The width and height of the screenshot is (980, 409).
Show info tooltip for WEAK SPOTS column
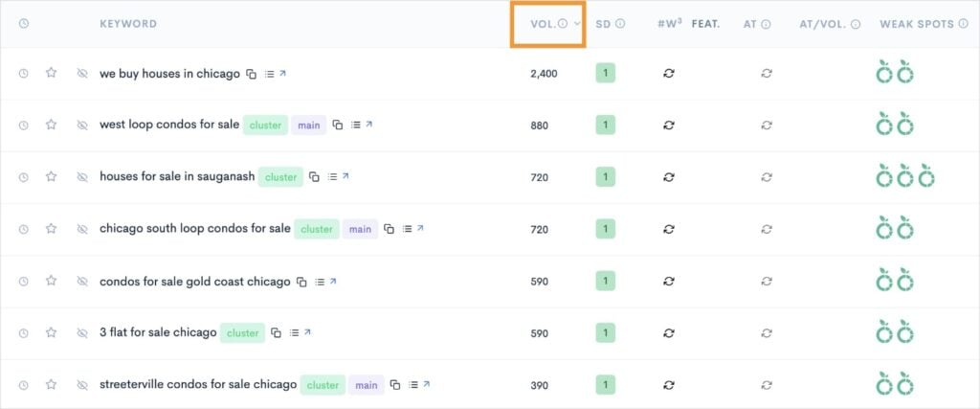(963, 24)
